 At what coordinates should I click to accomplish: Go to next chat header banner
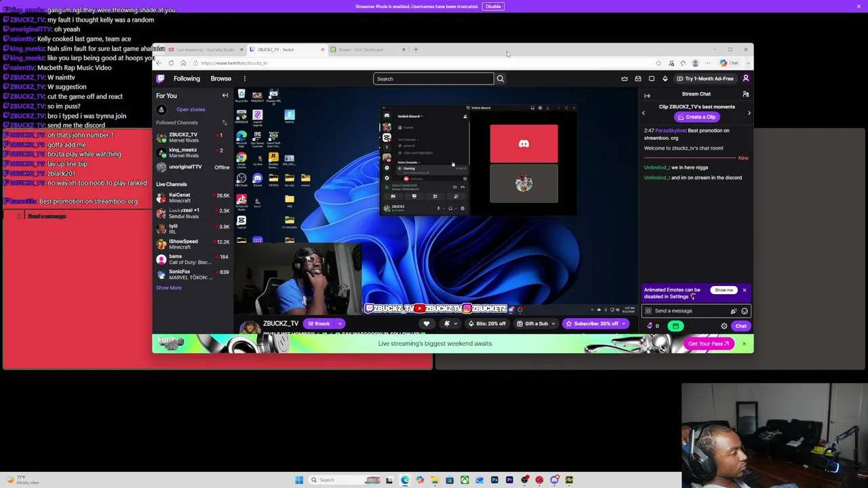(749, 113)
